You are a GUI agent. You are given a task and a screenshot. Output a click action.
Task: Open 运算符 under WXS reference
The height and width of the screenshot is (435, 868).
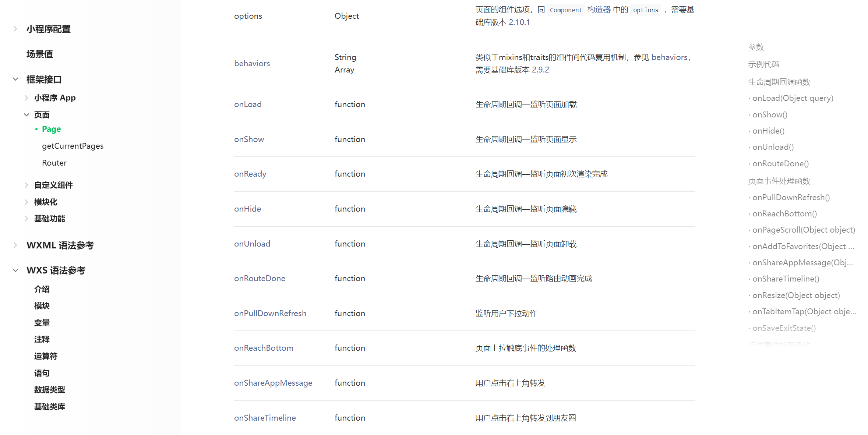tap(46, 356)
